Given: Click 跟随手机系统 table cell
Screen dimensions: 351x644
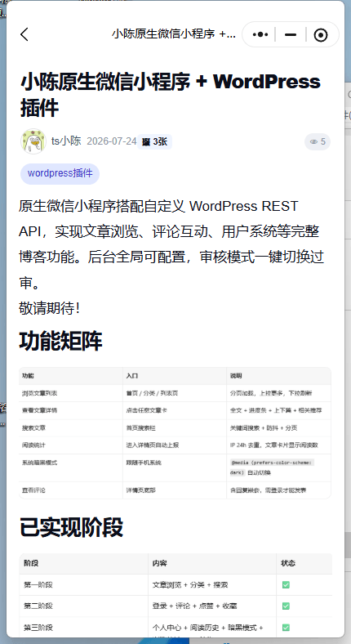Looking at the screenshot, I should tap(144, 463).
